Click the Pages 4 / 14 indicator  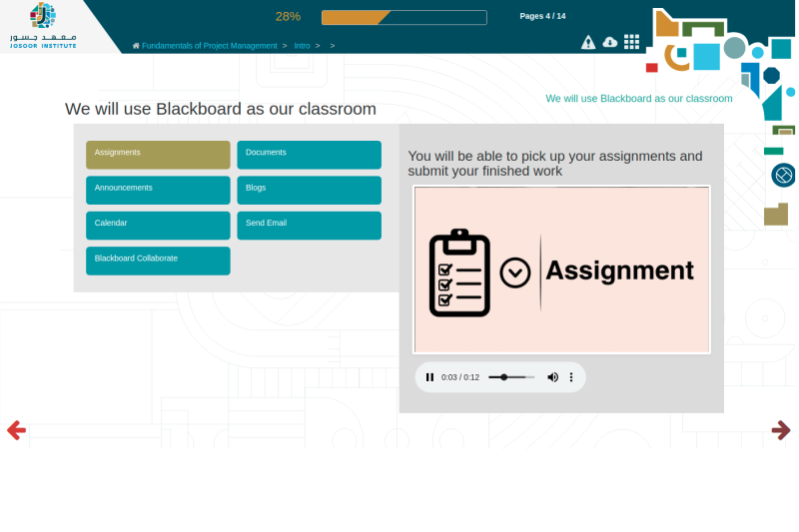(542, 16)
